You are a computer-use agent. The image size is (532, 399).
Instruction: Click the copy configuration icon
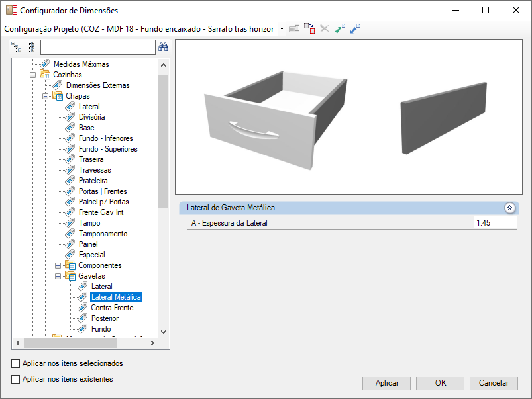click(309, 29)
